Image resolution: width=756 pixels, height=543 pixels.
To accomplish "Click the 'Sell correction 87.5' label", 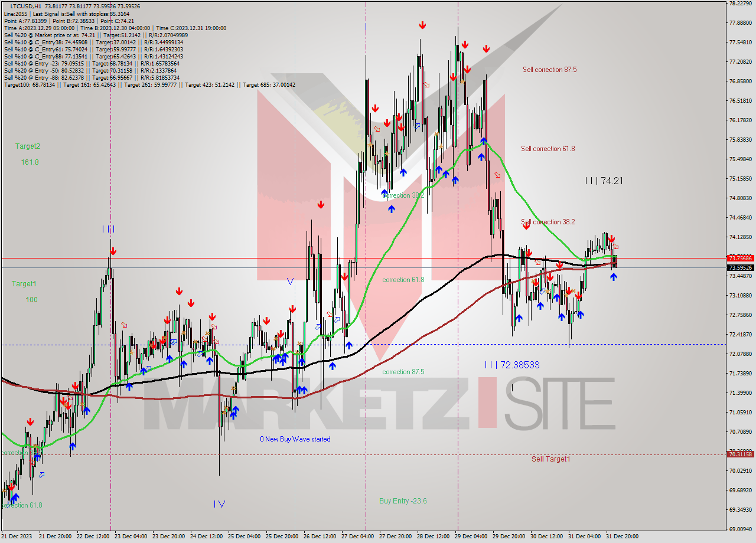I will 549,70.
